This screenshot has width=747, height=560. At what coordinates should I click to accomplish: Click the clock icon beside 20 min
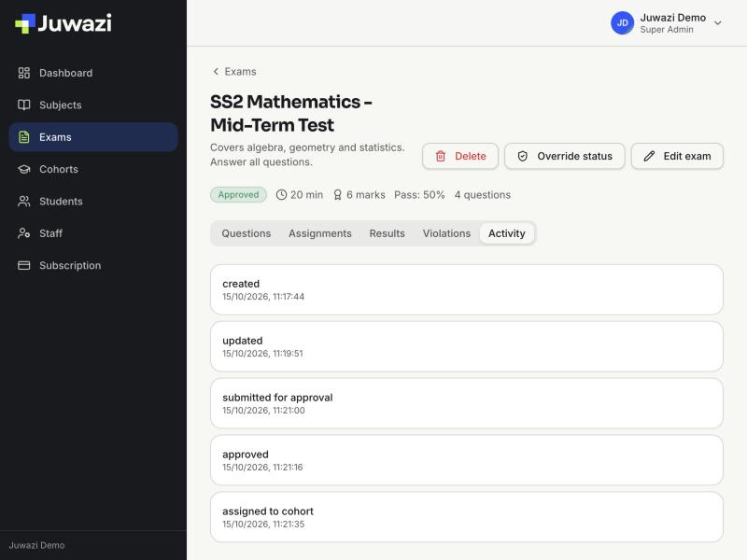(282, 195)
